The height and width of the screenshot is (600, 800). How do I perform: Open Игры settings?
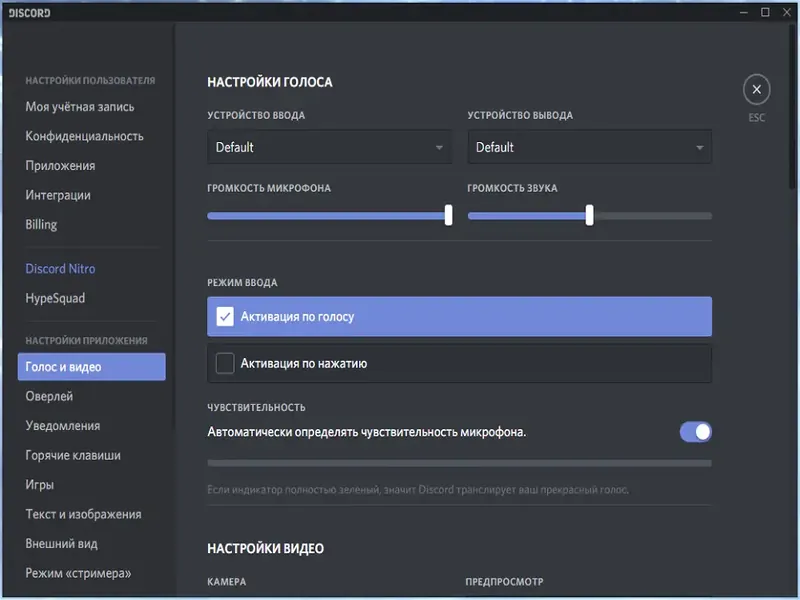(x=40, y=485)
